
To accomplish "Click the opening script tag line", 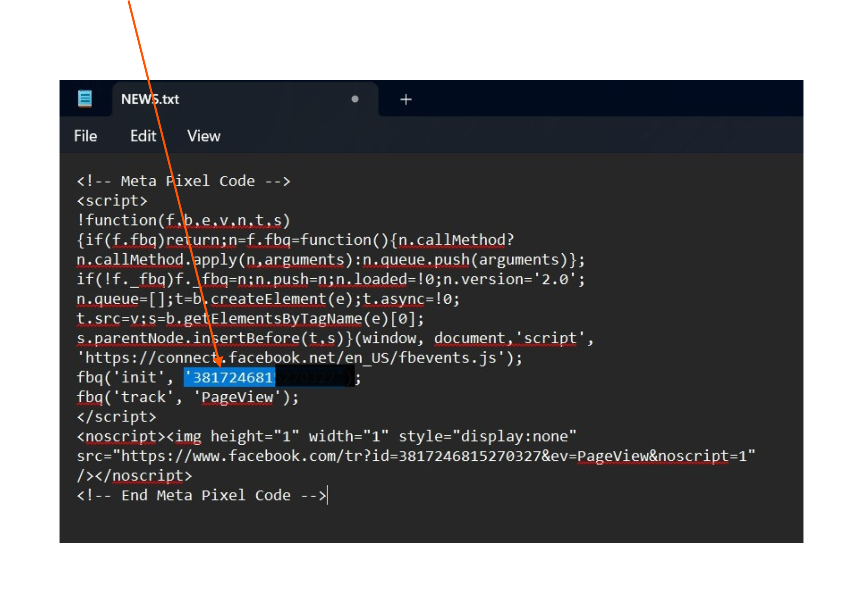I will pos(112,201).
